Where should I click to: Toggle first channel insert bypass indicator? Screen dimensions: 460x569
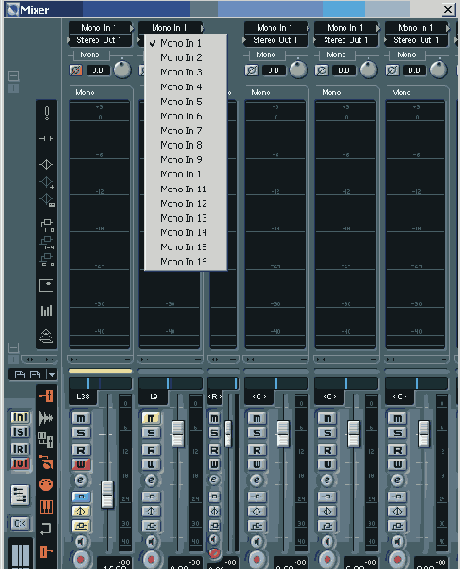pyautogui.click(x=81, y=496)
